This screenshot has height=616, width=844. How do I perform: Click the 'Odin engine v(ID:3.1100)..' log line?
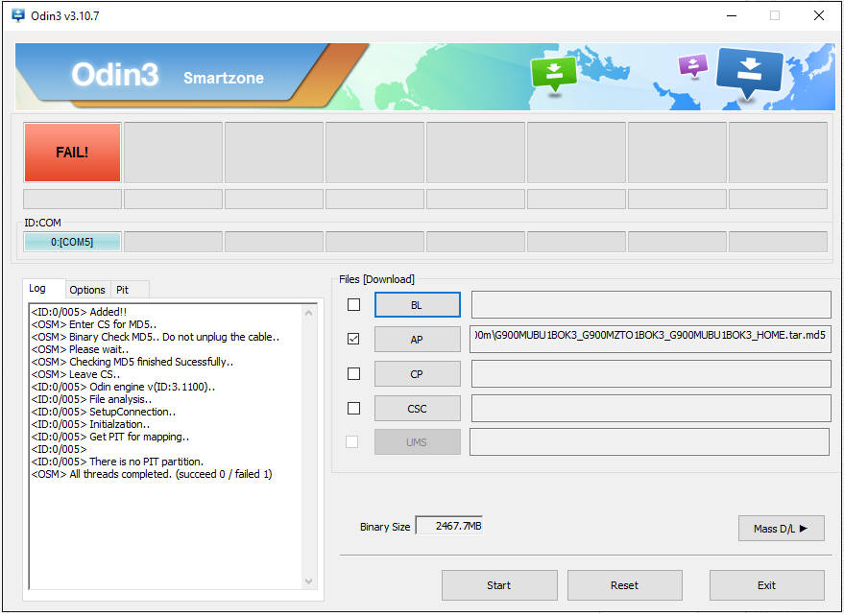coord(123,387)
